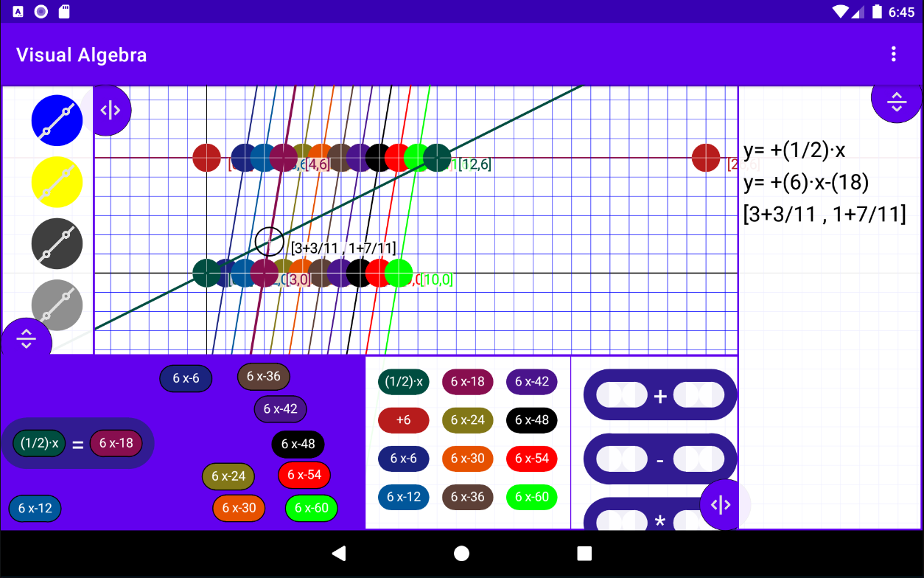Tap 6 x-18 in the equation block

[116, 444]
